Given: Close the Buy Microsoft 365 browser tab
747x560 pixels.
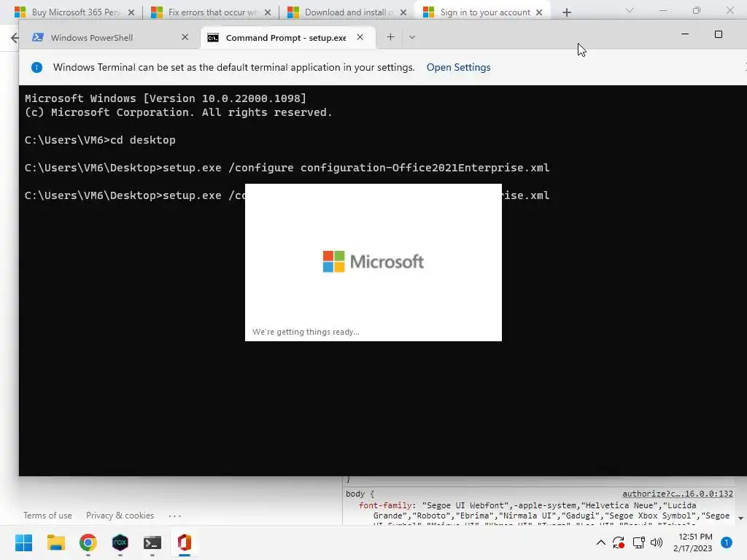Looking at the screenshot, I should pos(131,12).
